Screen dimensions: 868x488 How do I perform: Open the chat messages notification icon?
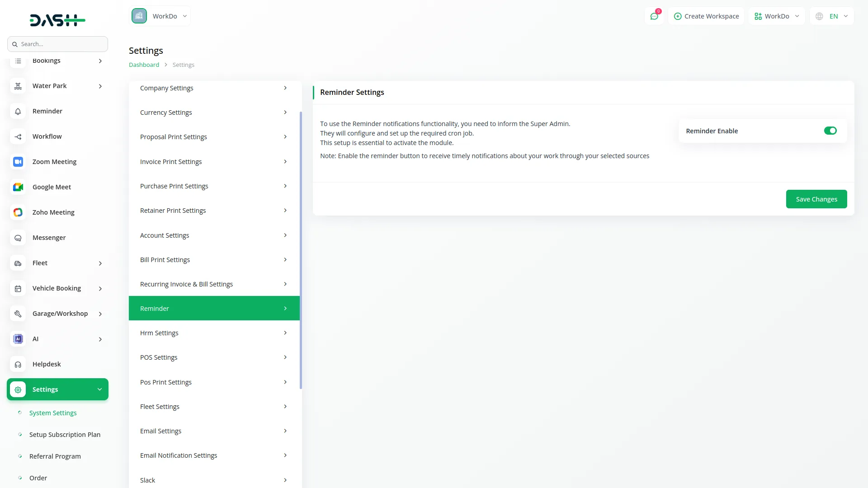click(x=654, y=16)
